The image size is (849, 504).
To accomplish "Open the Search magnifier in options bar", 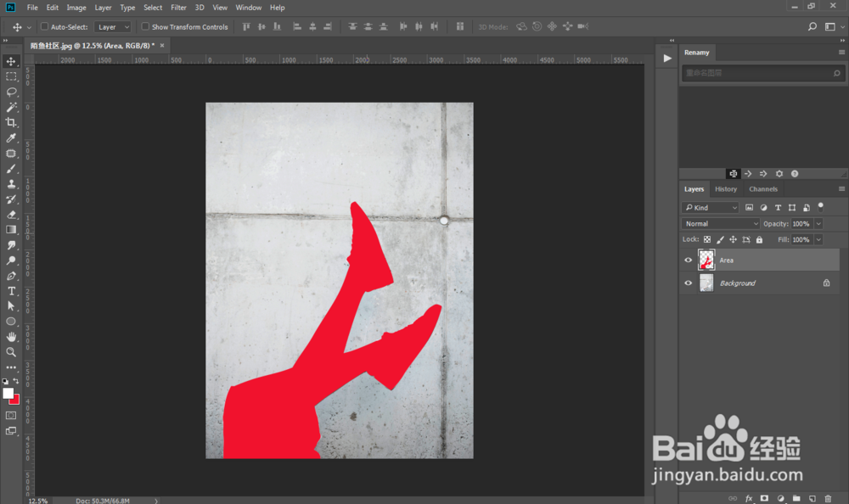I will 812,26.
